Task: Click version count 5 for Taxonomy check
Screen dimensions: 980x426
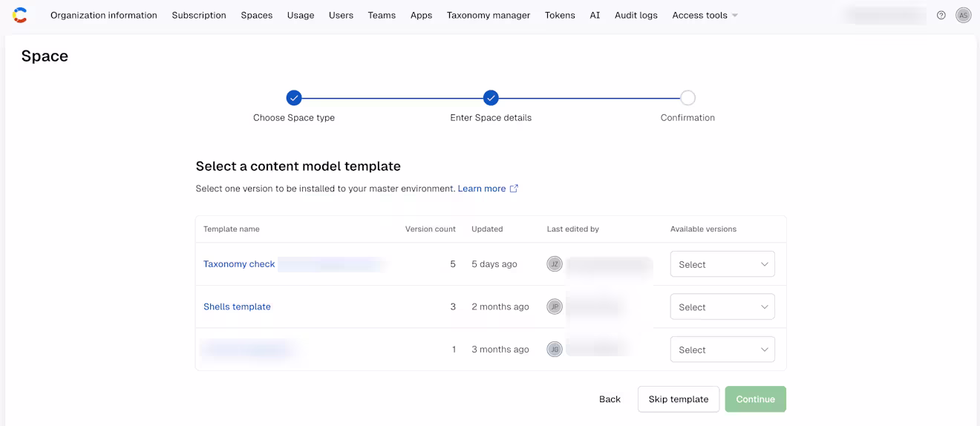Action: [453, 264]
